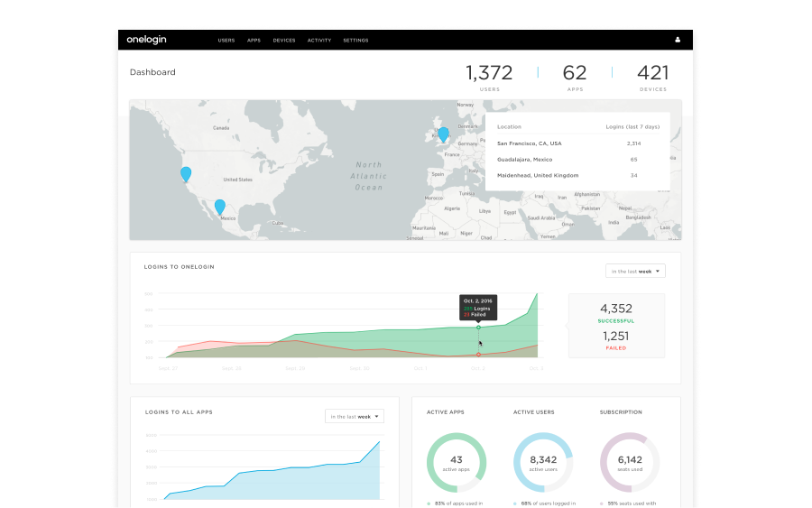Select the San Francisco map pin
Screen dimensions: 812x508
pos(186,173)
